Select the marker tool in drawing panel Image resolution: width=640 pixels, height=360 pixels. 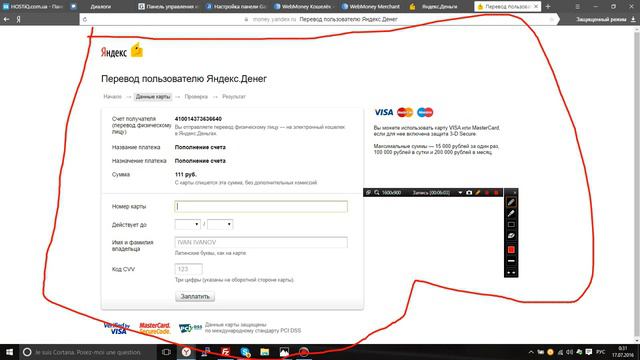coord(511,213)
